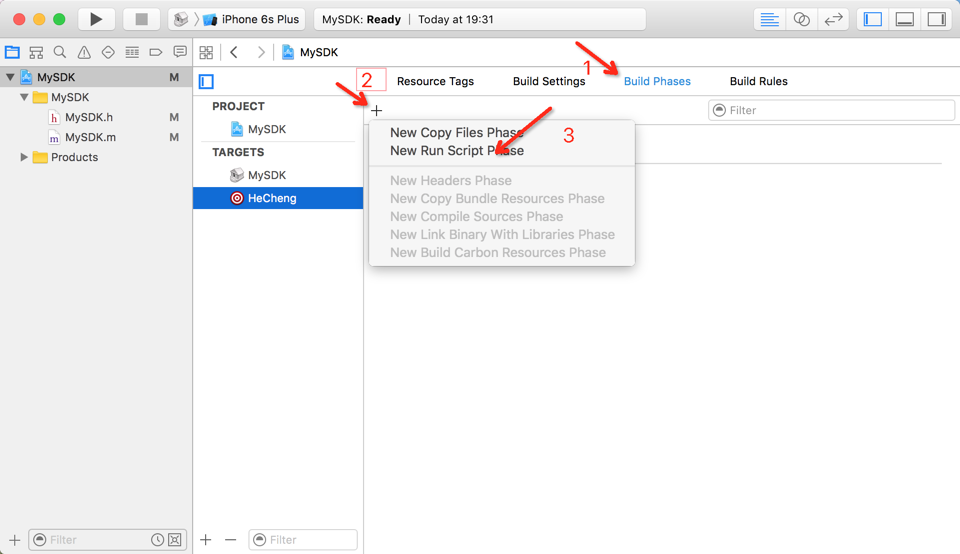Switch to the Build Settings tab
Screen dimensions: 960x554
[x=549, y=81]
